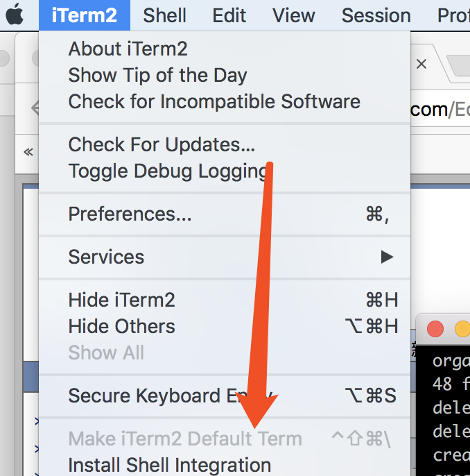The width and height of the screenshot is (470, 476).
Task: Click the browser back arrow
Action: [35, 108]
